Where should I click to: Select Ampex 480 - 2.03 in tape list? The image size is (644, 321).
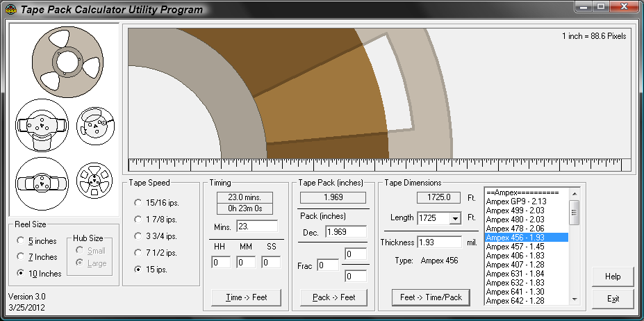(526, 220)
